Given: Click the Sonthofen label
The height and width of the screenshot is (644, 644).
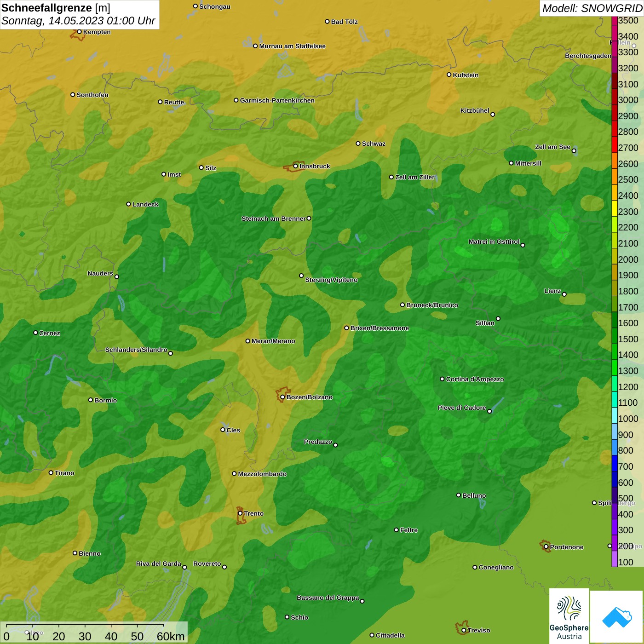Looking at the screenshot, I should click(92, 95).
